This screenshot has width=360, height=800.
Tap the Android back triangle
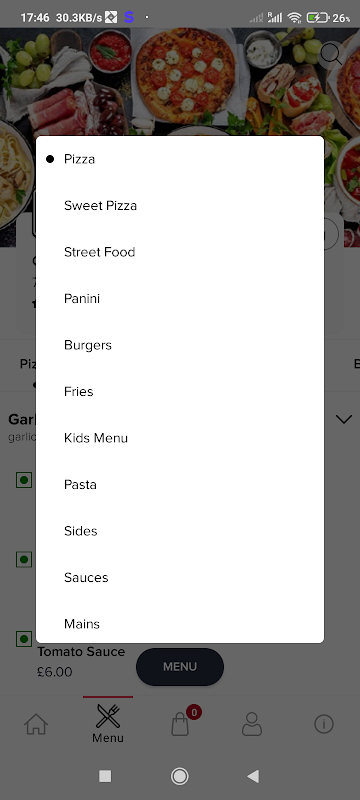click(x=253, y=776)
